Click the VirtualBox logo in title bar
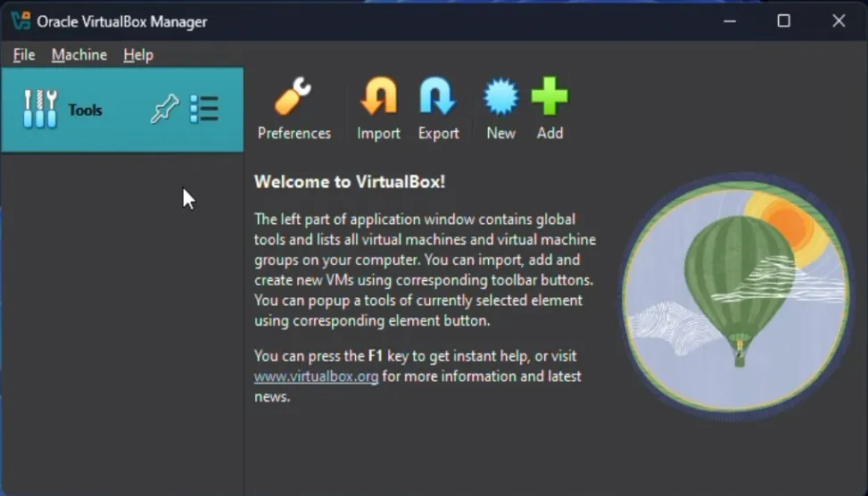Image resolution: width=868 pixels, height=496 pixels. tap(21, 21)
